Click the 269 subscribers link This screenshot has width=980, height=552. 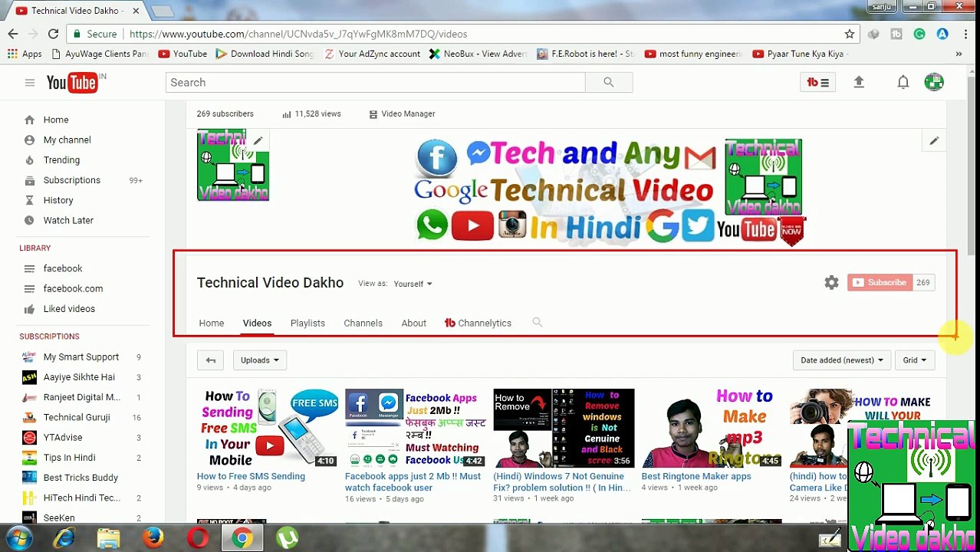click(225, 113)
